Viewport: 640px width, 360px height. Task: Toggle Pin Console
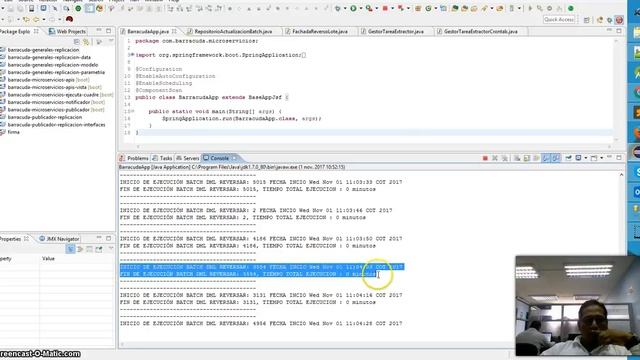pyautogui.click(x=568, y=158)
